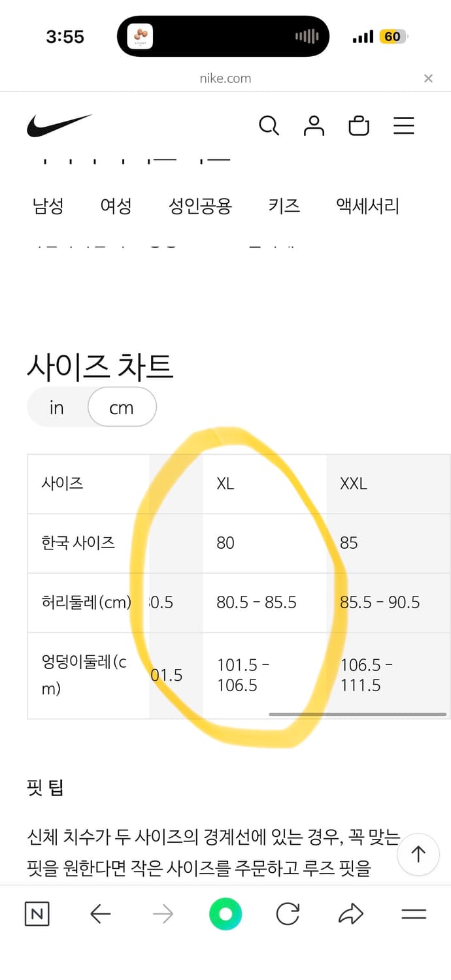Tap the green circle button in bottom bar
Viewport: 451px width, 980px height.
pos(225,914)
